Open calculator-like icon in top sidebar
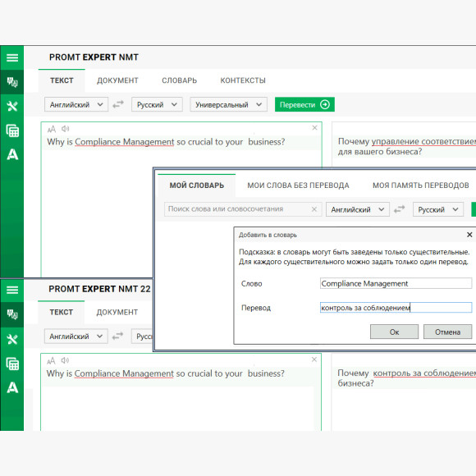Image resolution: width=476 pixels, height=476 pixels. 12,130
